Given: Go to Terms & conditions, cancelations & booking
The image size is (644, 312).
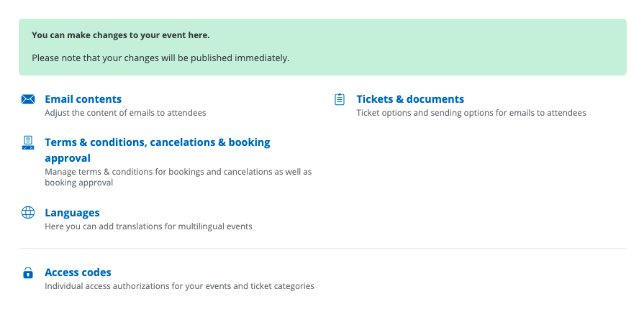Looking at the screenshot, I should (x=157, y=142).
